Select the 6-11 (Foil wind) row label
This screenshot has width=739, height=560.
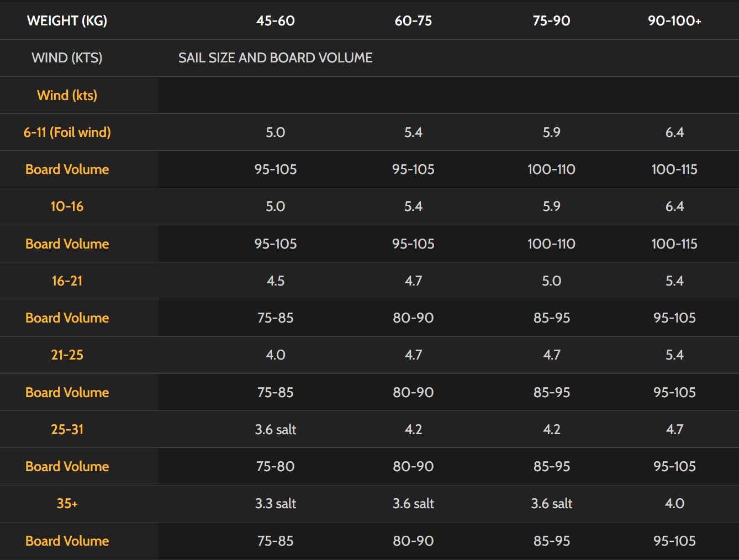tap(67, 133)
